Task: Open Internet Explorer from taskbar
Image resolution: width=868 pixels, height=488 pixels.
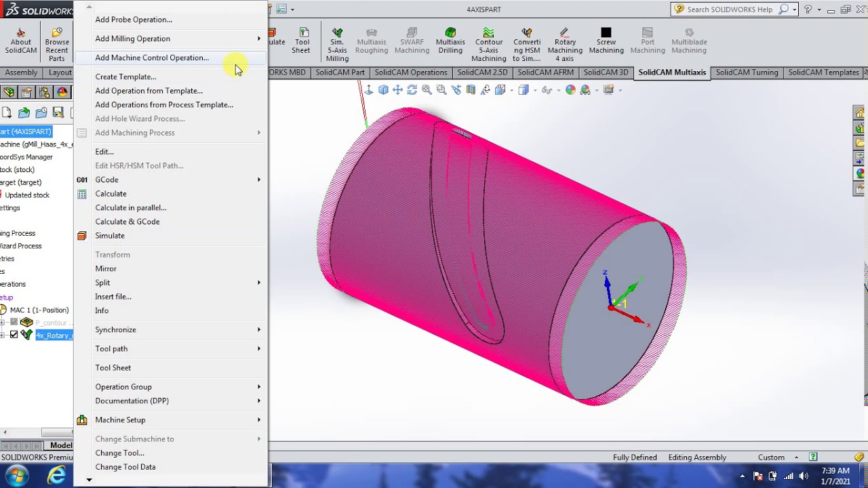Action: pos(57,475)
